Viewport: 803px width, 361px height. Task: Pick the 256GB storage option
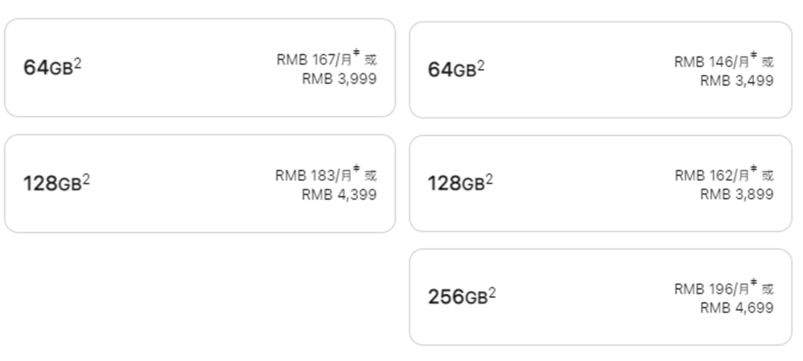pyautogui.click(x=600, y=297)
